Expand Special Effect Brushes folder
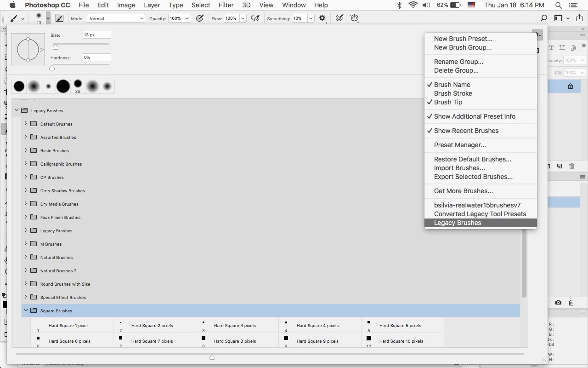 [26, 297]
